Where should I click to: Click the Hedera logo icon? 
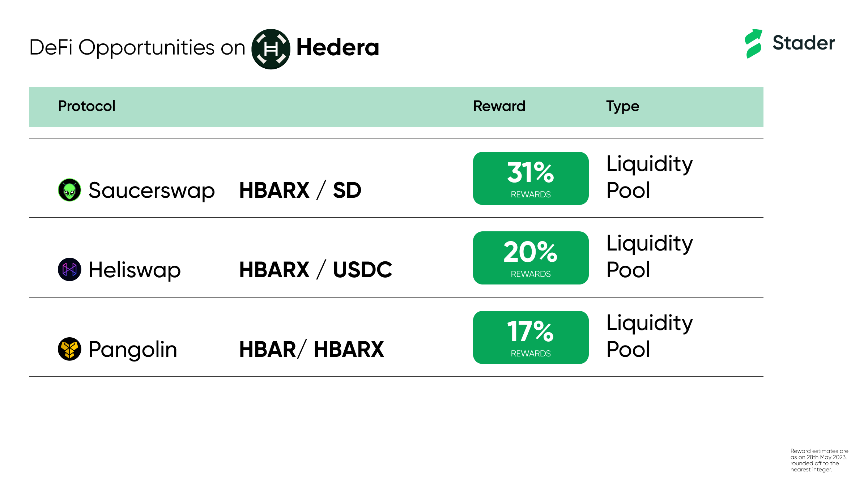[271, 49]
